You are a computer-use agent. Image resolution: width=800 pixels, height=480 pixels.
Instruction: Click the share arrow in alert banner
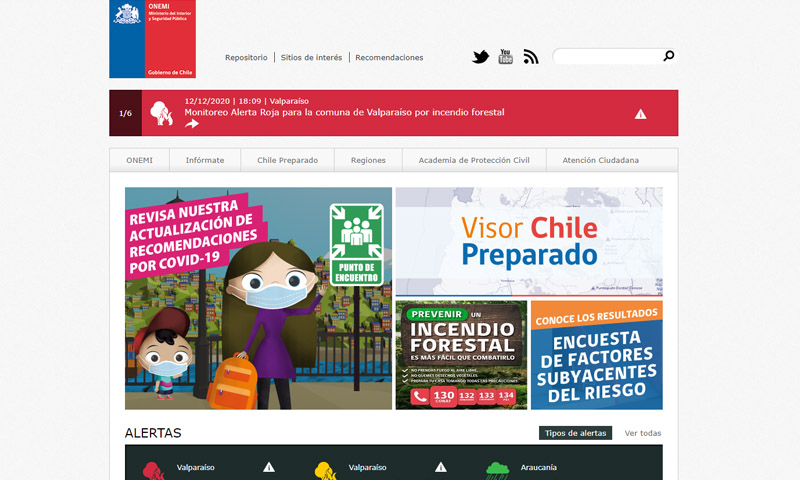pos(192,123)
